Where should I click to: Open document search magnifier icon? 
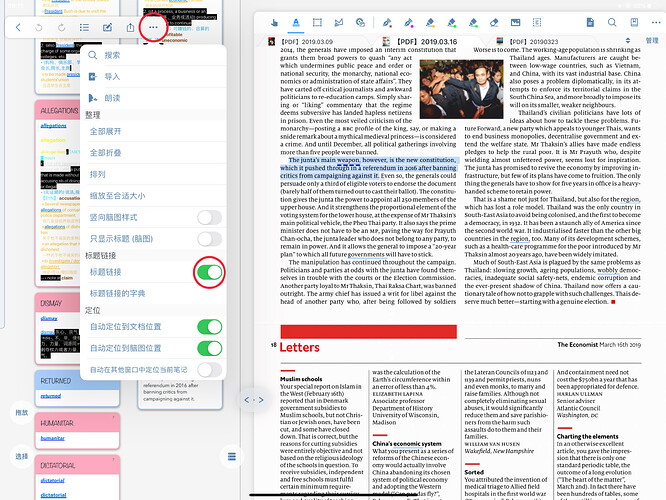coord(612,23)
